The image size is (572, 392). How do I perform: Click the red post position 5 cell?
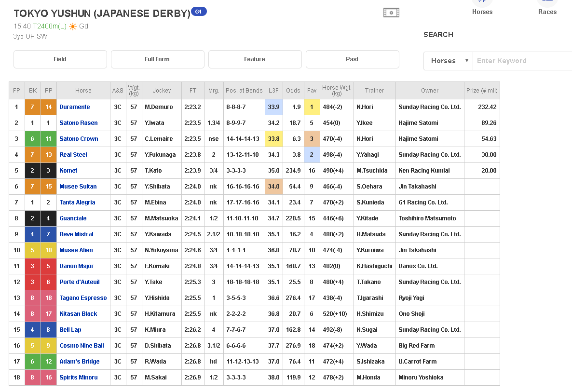pyautogui.click(x=49, y=266)
